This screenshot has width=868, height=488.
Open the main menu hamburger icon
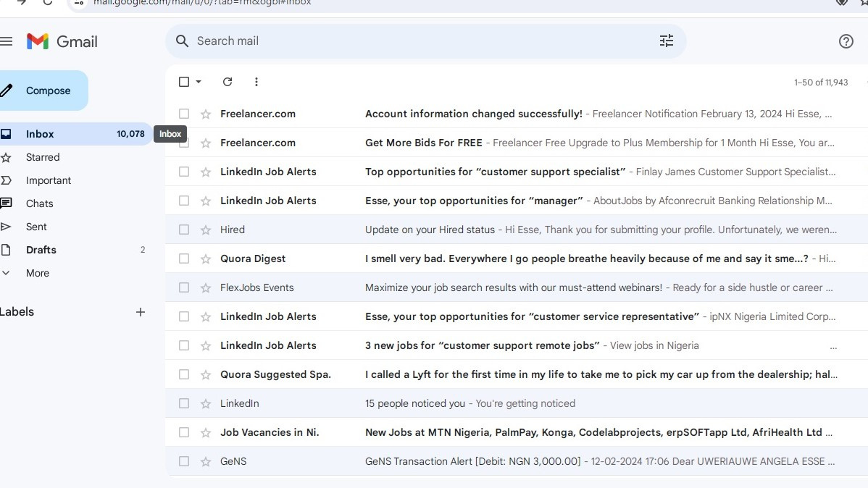pyautogui.click(x=6, y=41)
